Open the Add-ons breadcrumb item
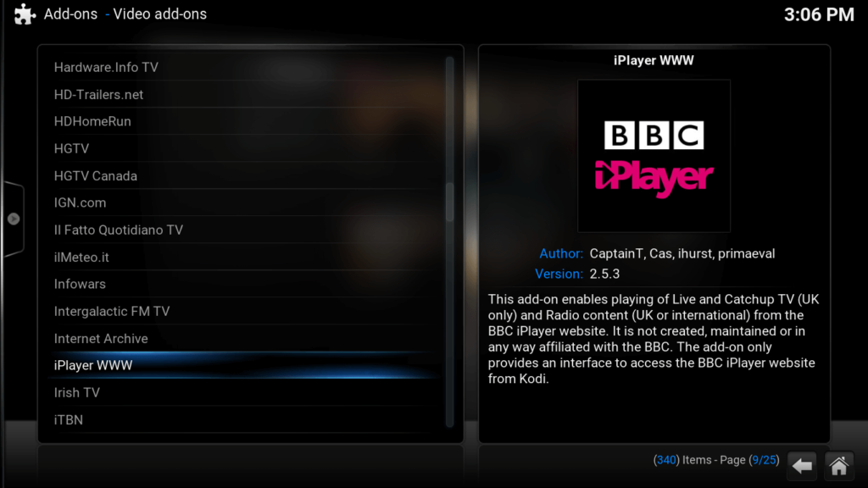 point(70,14)
